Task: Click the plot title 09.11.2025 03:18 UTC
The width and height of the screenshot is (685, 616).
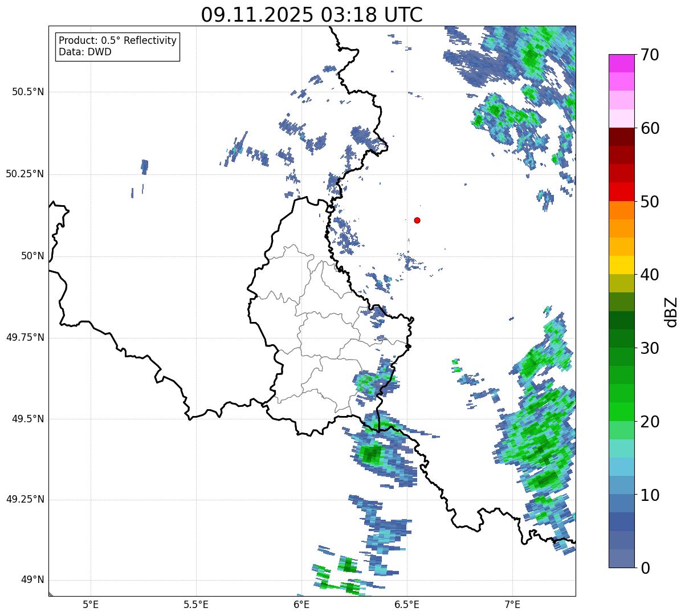Action: (312, 15)
